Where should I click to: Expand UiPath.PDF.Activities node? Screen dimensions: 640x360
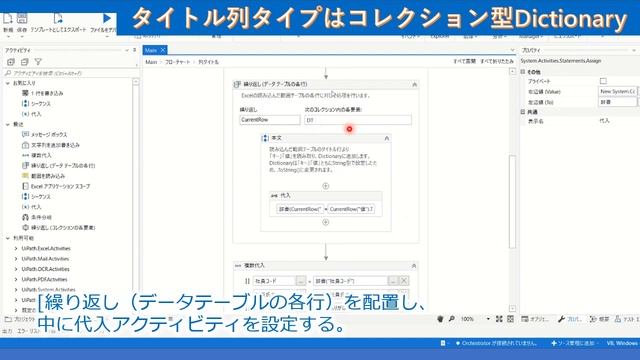click(16, 279)
